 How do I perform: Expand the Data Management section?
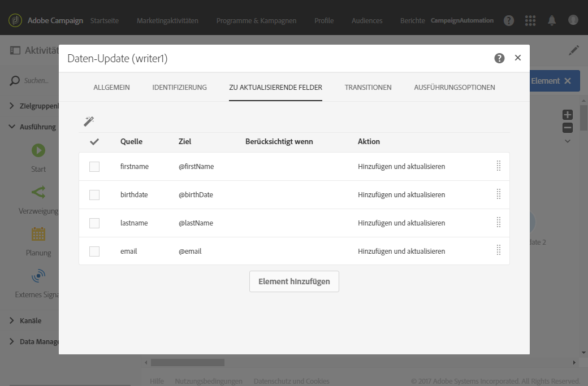pyautogui.click(x=12, y=341)
